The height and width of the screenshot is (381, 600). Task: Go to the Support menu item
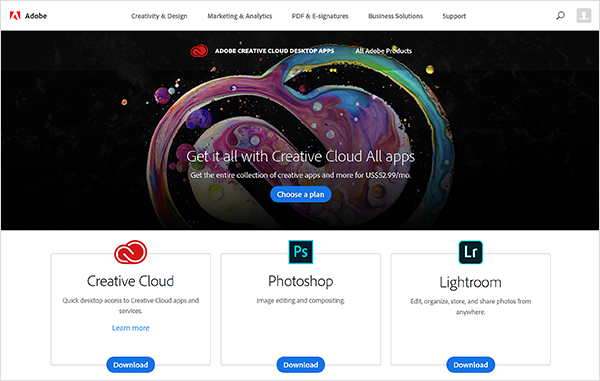(x=454, y=16)
